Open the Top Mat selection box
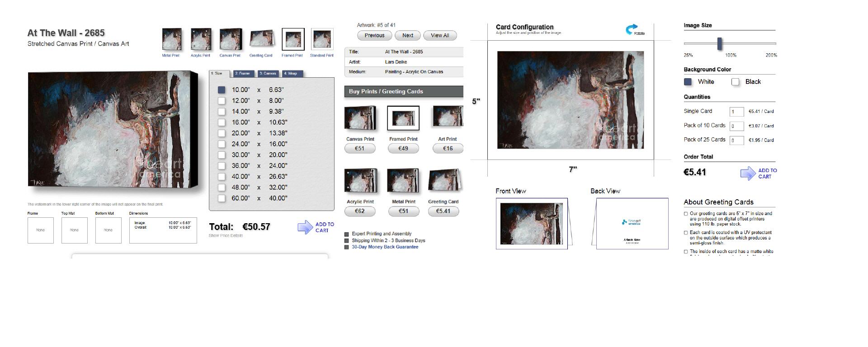The height and width of the screenshot is (347, 868). coord(74,230)
